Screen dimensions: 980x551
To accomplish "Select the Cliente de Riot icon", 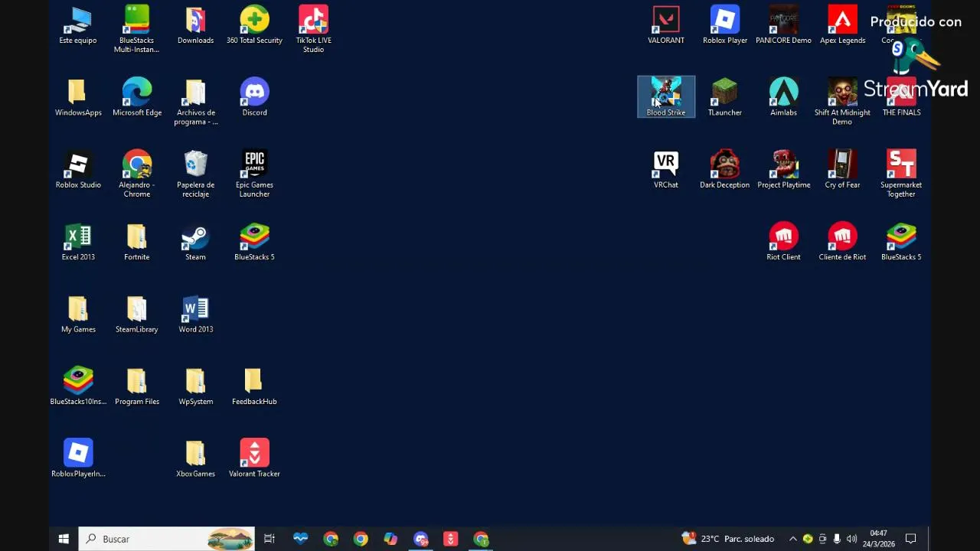I will [842, 242].
